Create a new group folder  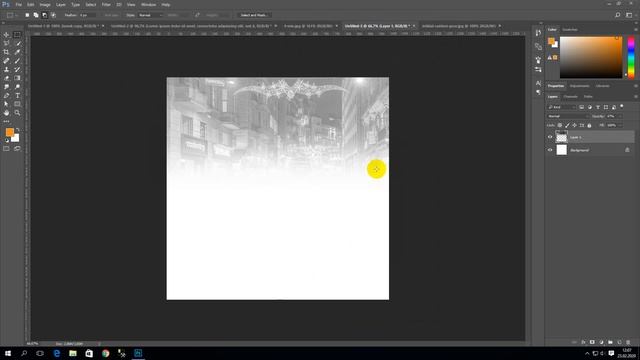pyautogui.click(x=610, y=342)
